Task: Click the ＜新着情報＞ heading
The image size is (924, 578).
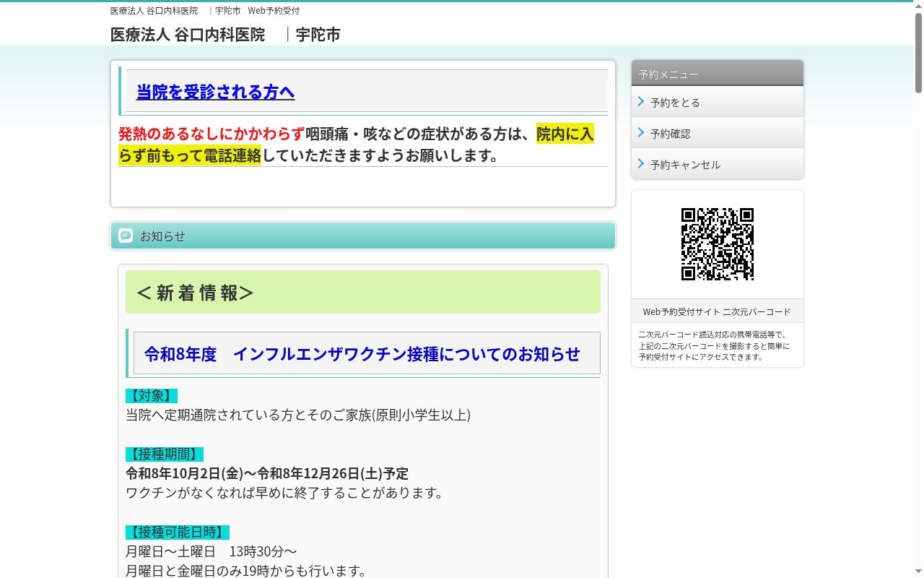Action: click(363, 292)
